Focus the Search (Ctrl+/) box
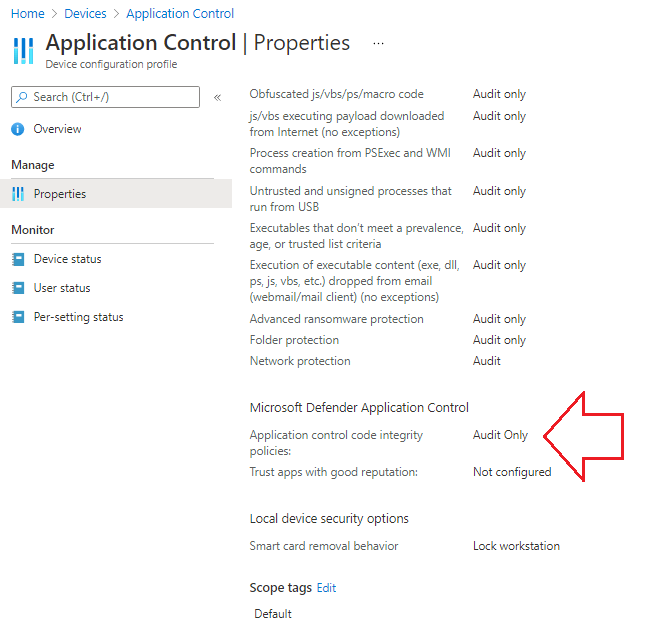Viewport: 665px width, 631px height. click(x=105, y=97)
